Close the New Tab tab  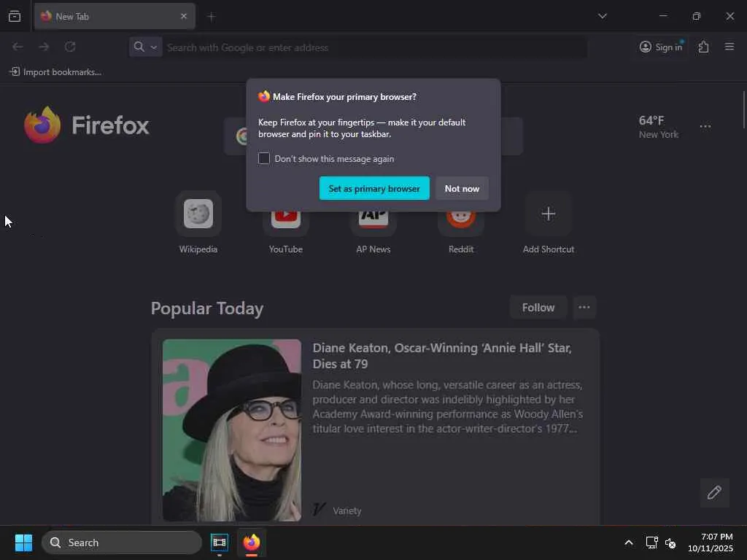(184, 16)
